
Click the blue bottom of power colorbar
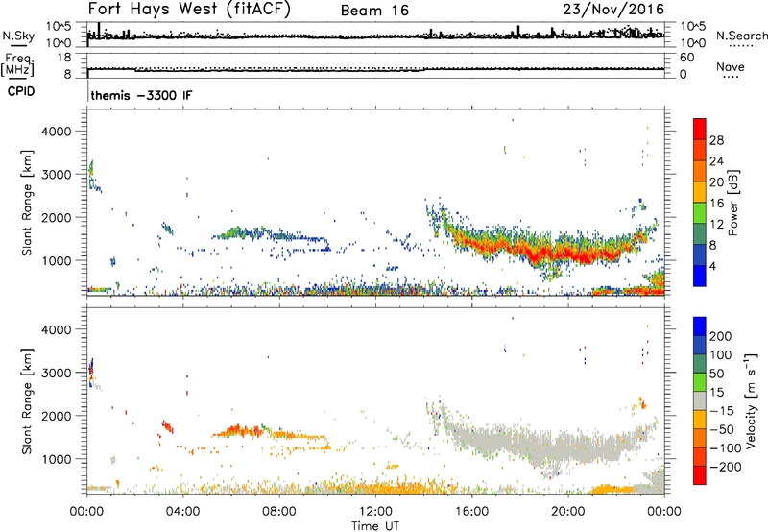[x=700, y=276]
